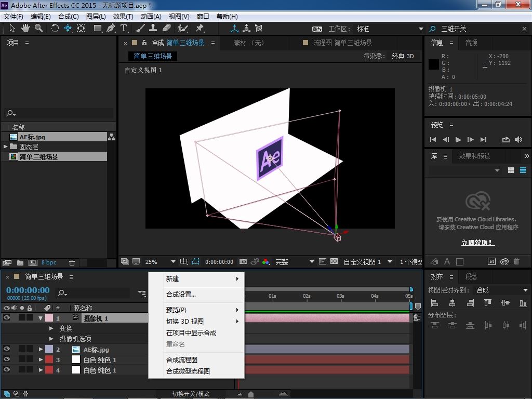Click red label swatch of layer 3
Image resolution: width=532 pixels, height=399 pixels.
49,360
